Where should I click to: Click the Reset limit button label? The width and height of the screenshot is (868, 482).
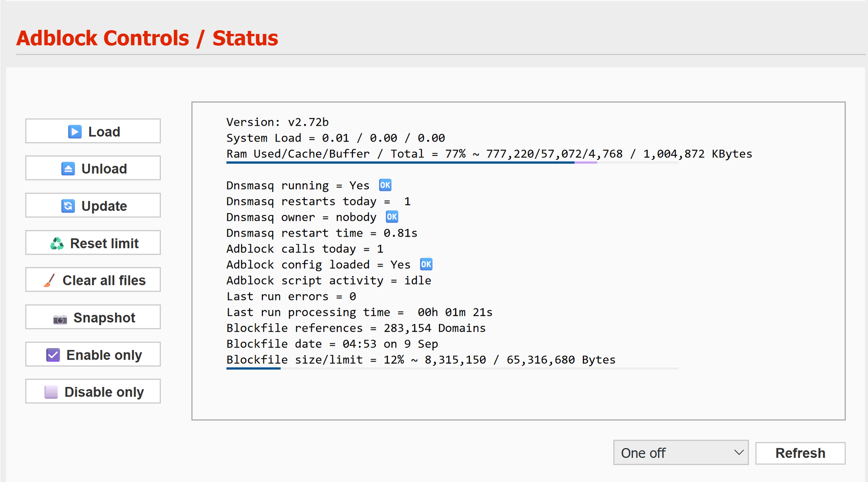point(104,243)
